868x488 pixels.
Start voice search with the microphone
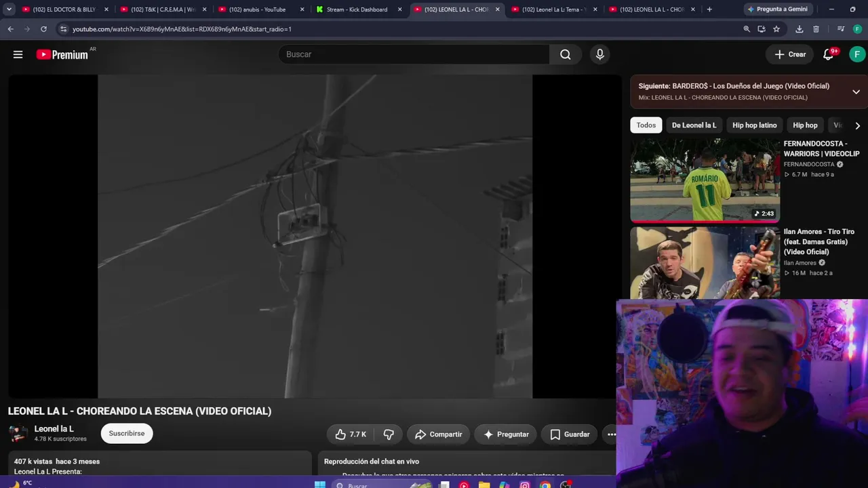click(599, 54)
